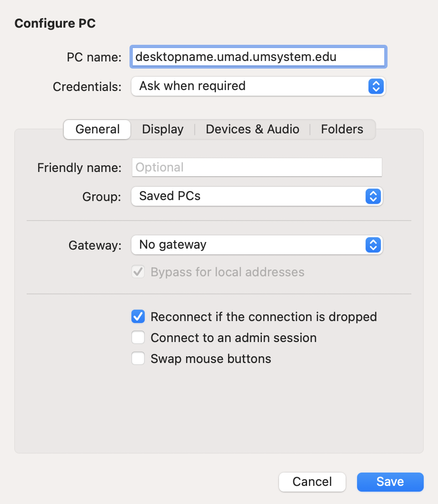Screen dimensions: 438x504
Task: Click the Friendly name Optional field
Action: pos(257,167)
